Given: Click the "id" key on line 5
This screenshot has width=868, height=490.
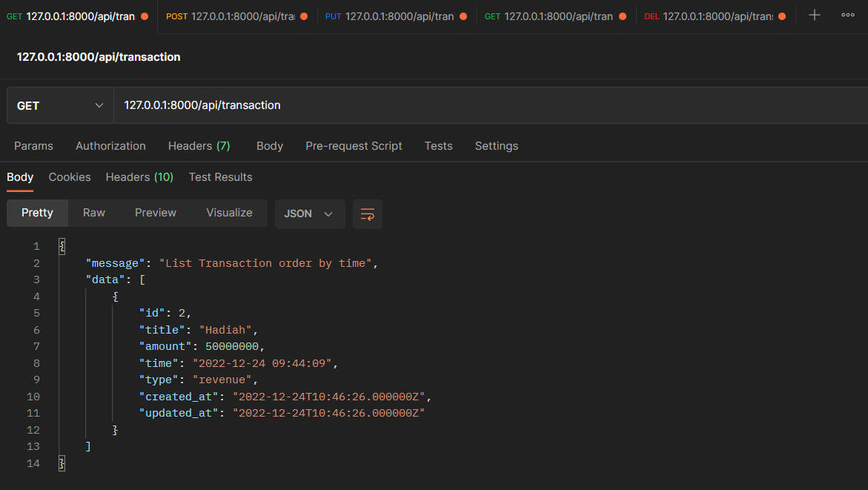Looking at the screenshot, I should pos(152,314).
